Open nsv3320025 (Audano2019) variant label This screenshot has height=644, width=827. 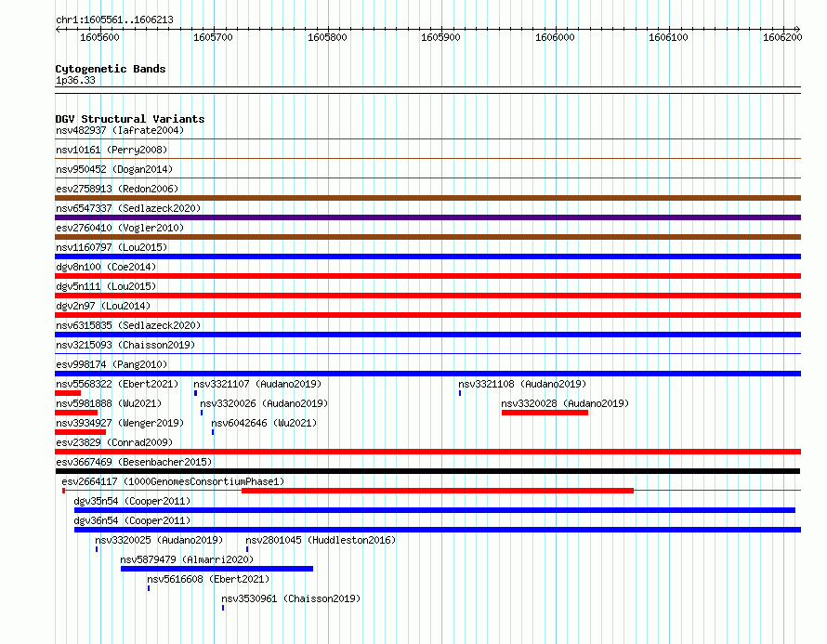click(x=159, y=540)
